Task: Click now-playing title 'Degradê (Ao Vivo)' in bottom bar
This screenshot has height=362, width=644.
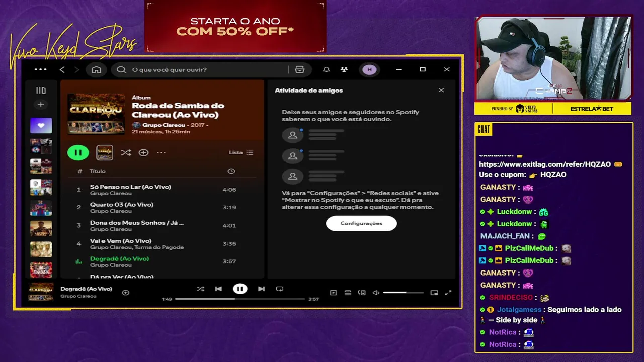Action: (x=86, y=289)
